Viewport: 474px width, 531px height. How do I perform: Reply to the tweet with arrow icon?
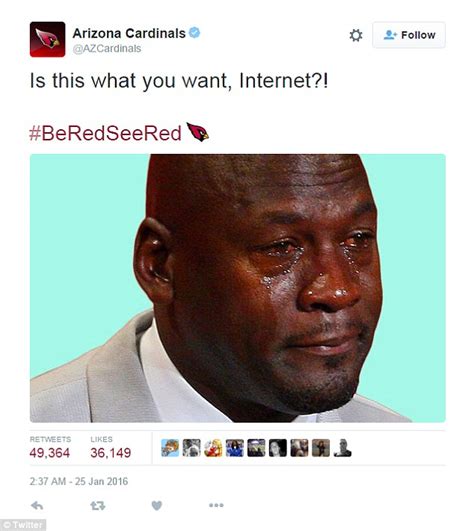[x=37, y=506]
